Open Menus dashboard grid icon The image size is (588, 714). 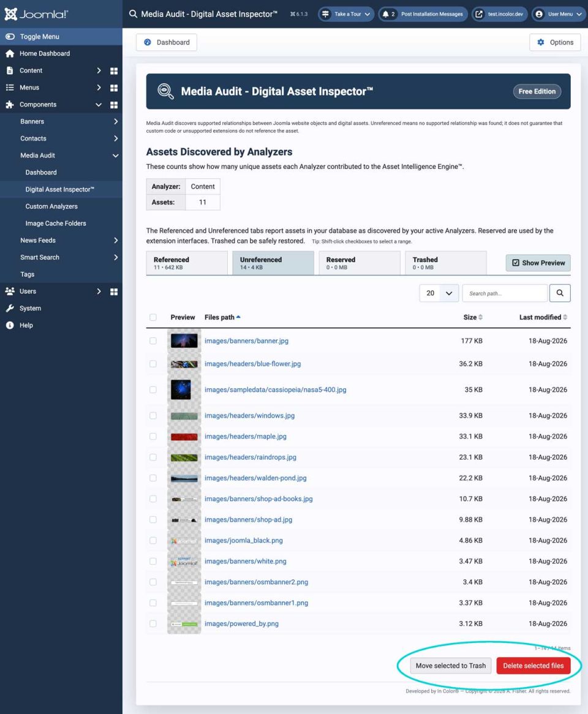coord(114,88)
